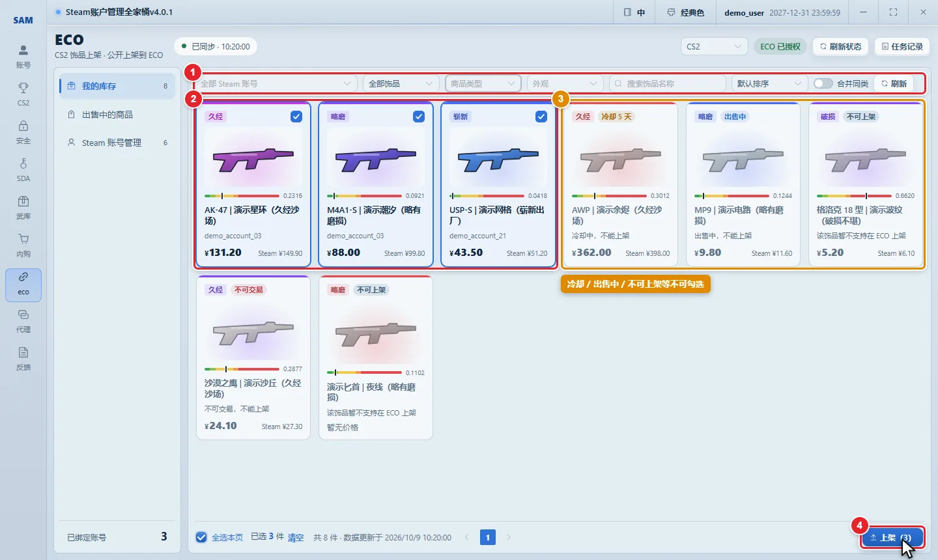Open the 反馈 feedback sidebar item
This screenshot has height=560, width=938.
(23, 359)
